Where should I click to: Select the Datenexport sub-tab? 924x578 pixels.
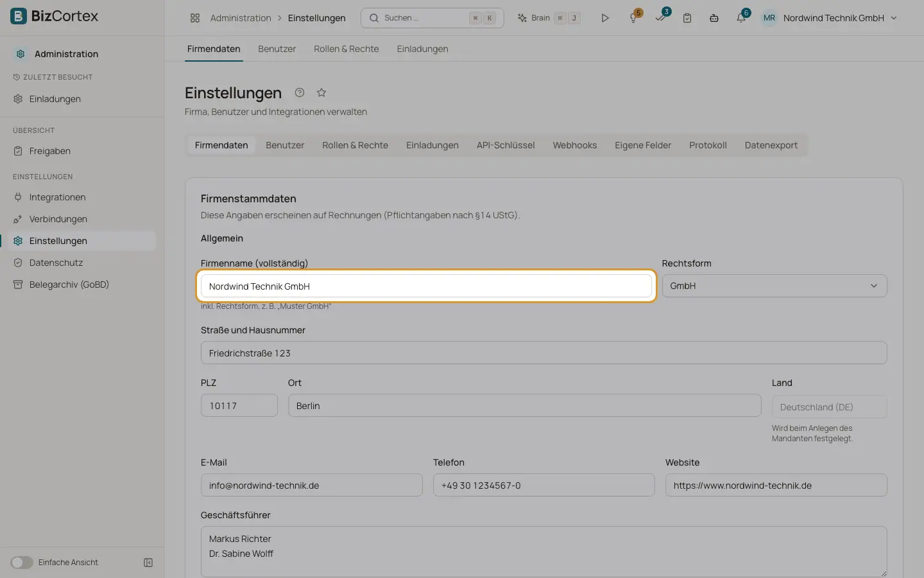[x=771, y=145]
